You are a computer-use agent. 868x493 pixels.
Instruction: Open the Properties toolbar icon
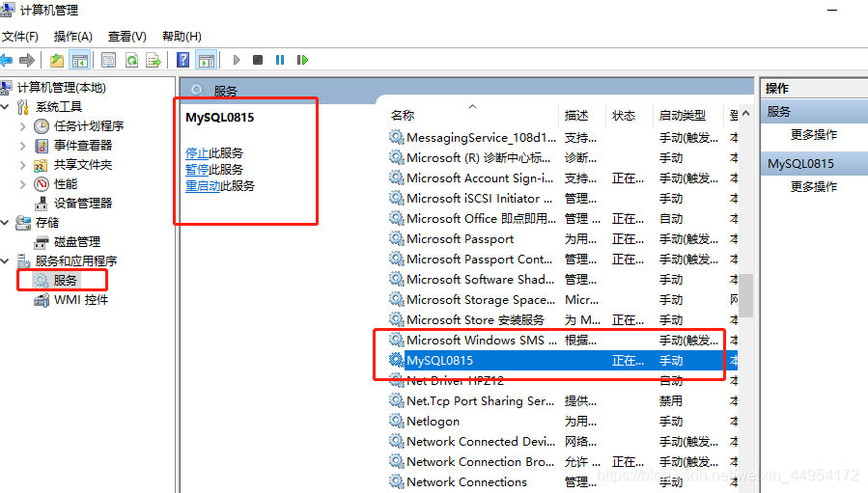click(108, 60)
